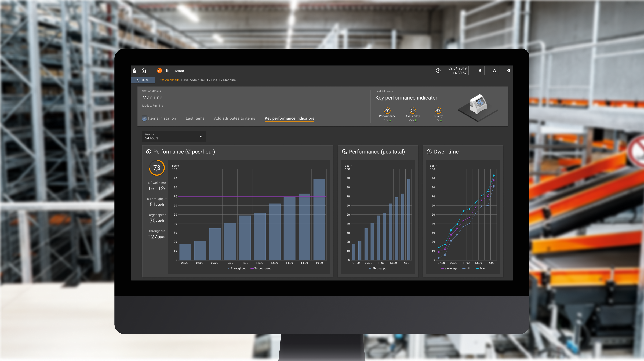Image resolution: width=644 pixels, height=361 pixels.
Task: Click the warning alert triangle icon
Action: (494, 70)
